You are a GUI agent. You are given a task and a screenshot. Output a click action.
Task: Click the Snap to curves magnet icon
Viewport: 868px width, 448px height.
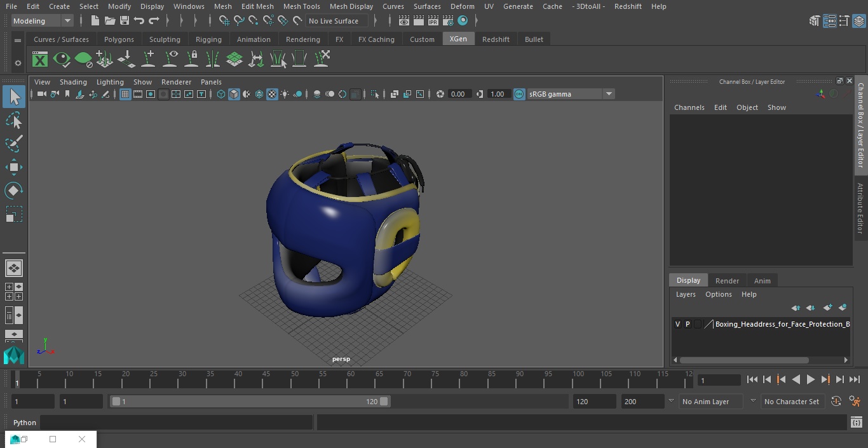(239, 21)
